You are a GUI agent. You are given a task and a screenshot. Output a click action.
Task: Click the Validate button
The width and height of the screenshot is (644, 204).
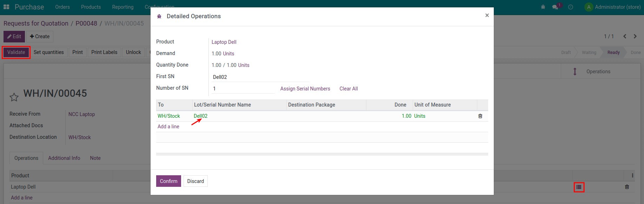click(16, 52)
